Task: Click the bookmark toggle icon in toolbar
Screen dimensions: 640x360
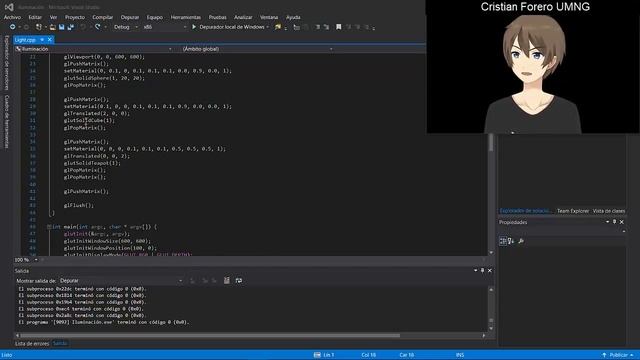Action: pos(338,27)
